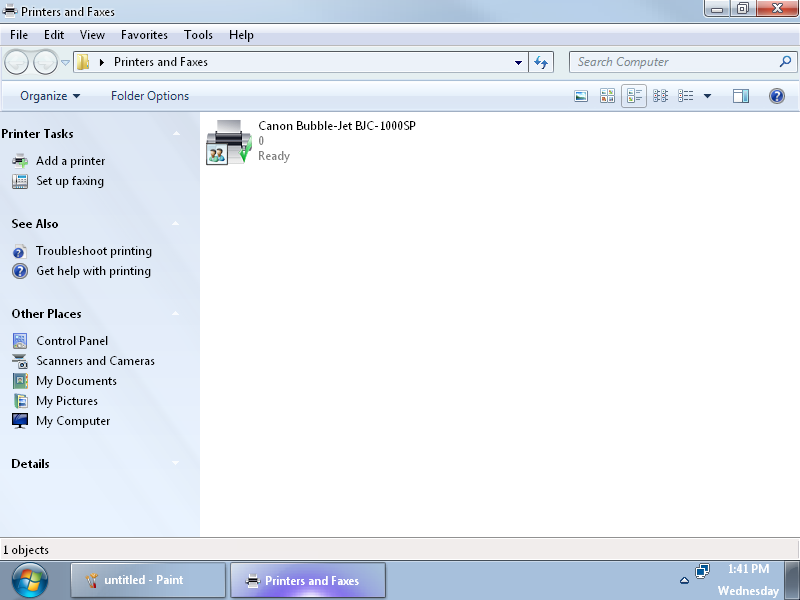
Task: Open the view options dropdown arrow
Action: click(x=707, y=96)
